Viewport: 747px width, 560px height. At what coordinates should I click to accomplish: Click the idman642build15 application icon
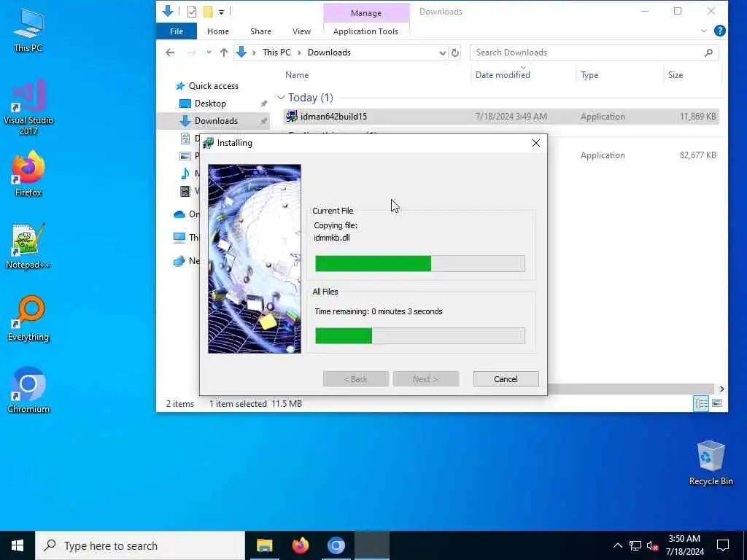[x=292, y=117]
